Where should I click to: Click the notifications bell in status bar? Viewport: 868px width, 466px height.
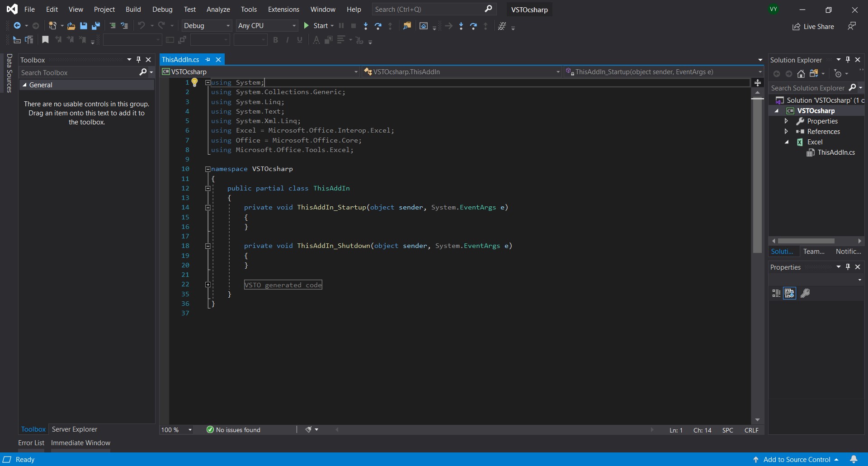tap(854, 459)
